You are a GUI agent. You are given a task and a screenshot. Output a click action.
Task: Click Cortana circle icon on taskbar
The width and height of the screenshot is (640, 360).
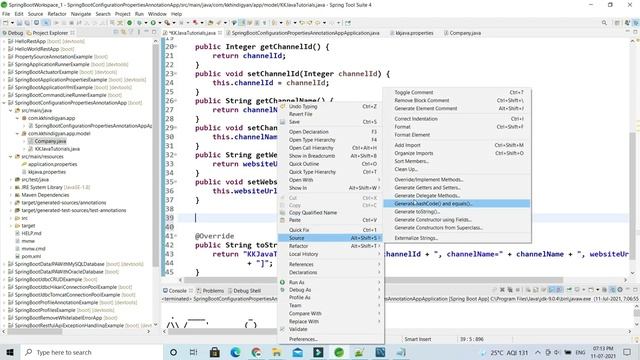pos(173,352)
